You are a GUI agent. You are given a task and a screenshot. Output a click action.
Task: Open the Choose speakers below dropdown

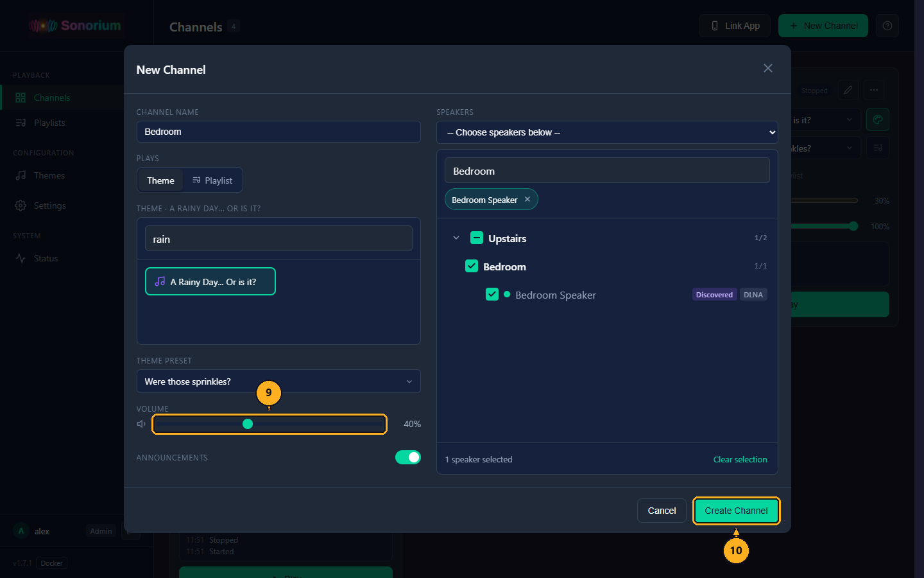coord(607,132)
